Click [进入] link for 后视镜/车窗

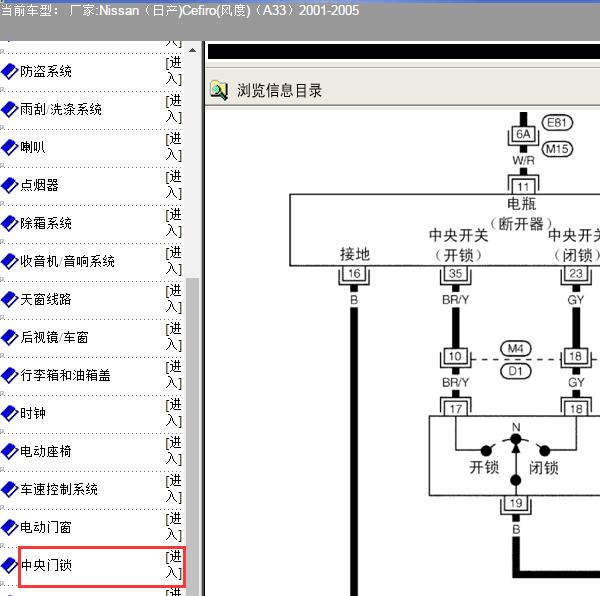coord(174,337)
